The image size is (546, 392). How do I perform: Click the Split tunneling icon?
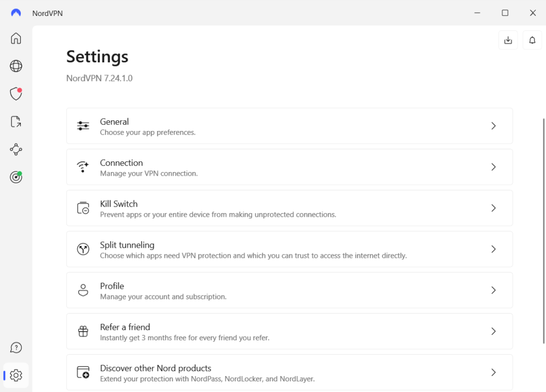click(x=83, y=249)
